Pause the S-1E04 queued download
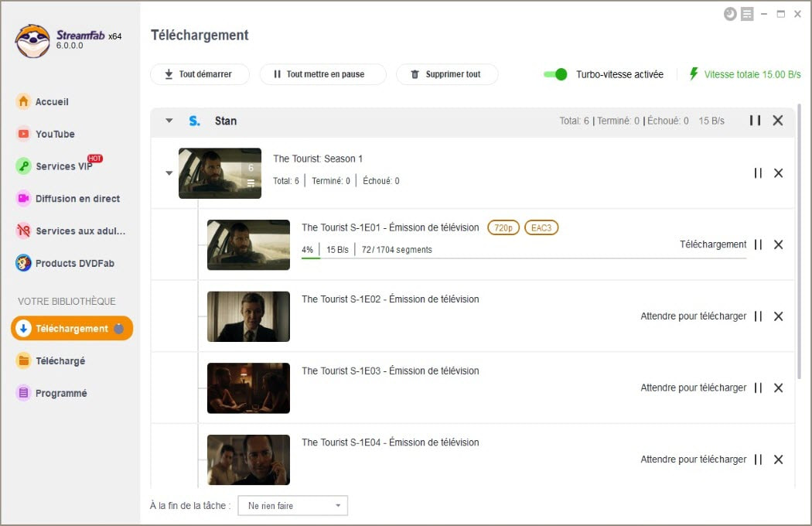 758,459
